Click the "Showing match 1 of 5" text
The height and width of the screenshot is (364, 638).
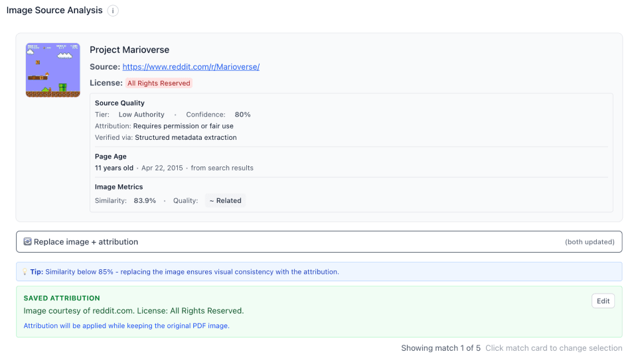(x=440, y=348)
